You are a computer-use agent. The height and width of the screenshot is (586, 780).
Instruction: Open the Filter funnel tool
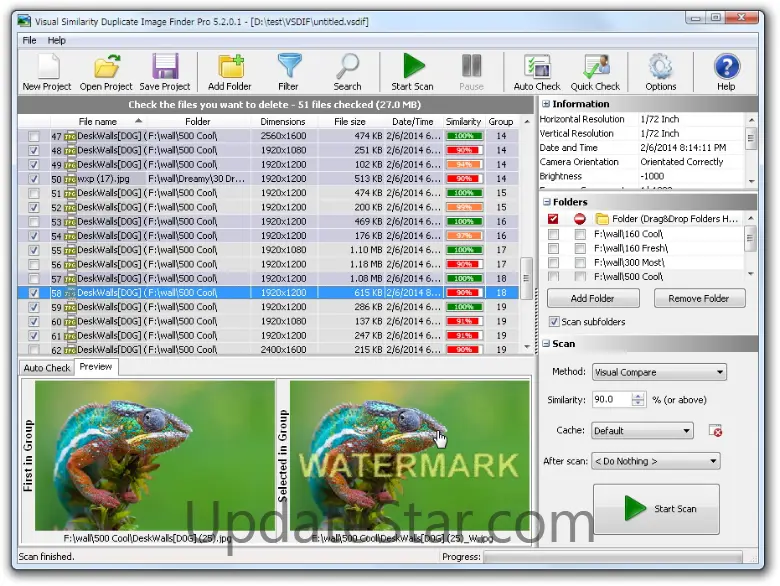tap(289, 72)
